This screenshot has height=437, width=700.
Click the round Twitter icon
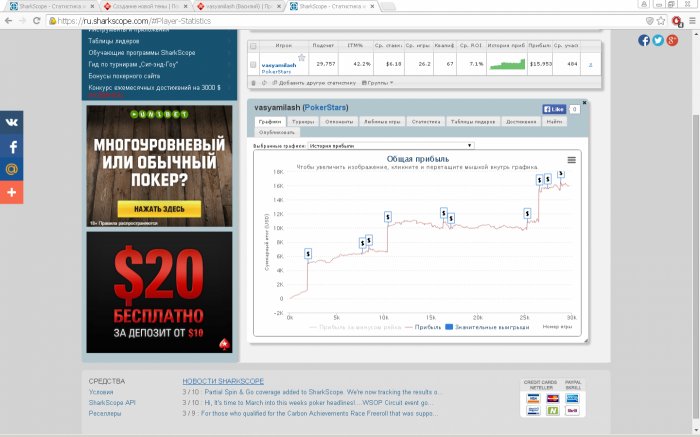tap(658, 40)
